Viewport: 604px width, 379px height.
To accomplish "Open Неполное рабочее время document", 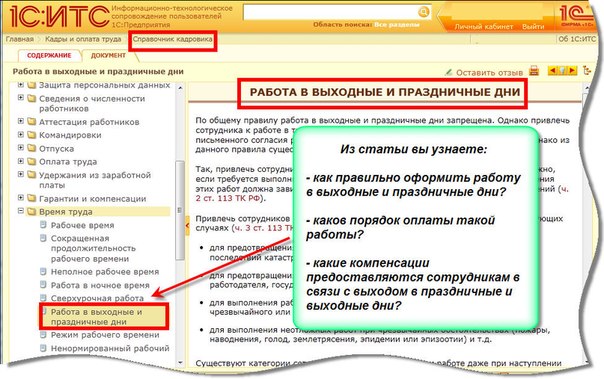I will tap(105, 272).
